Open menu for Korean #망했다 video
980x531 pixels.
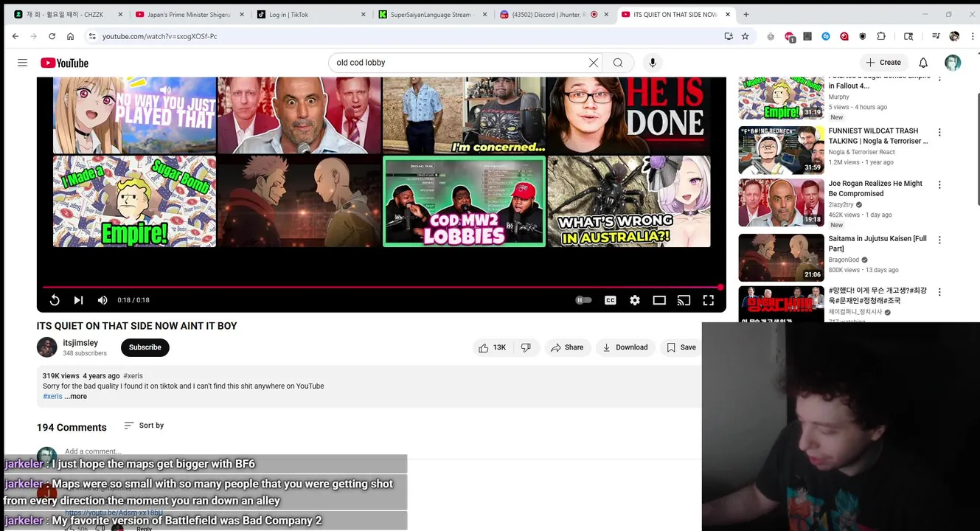tap(939, 292)
